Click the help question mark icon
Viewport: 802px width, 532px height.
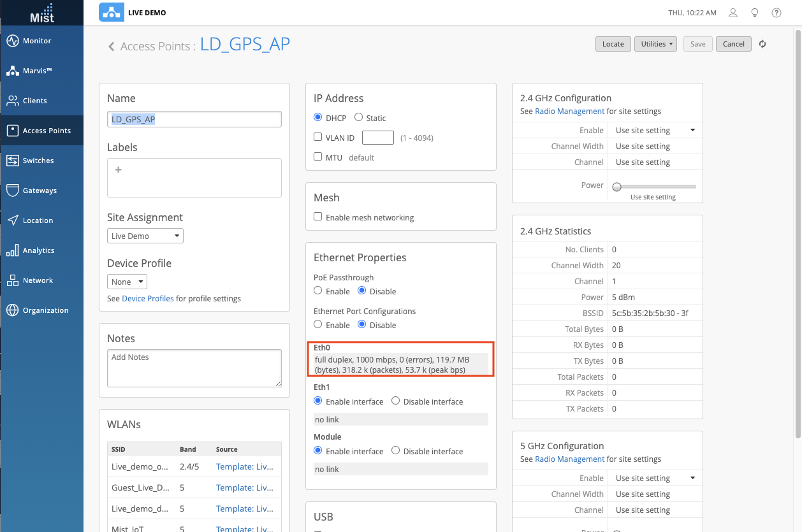776,13
